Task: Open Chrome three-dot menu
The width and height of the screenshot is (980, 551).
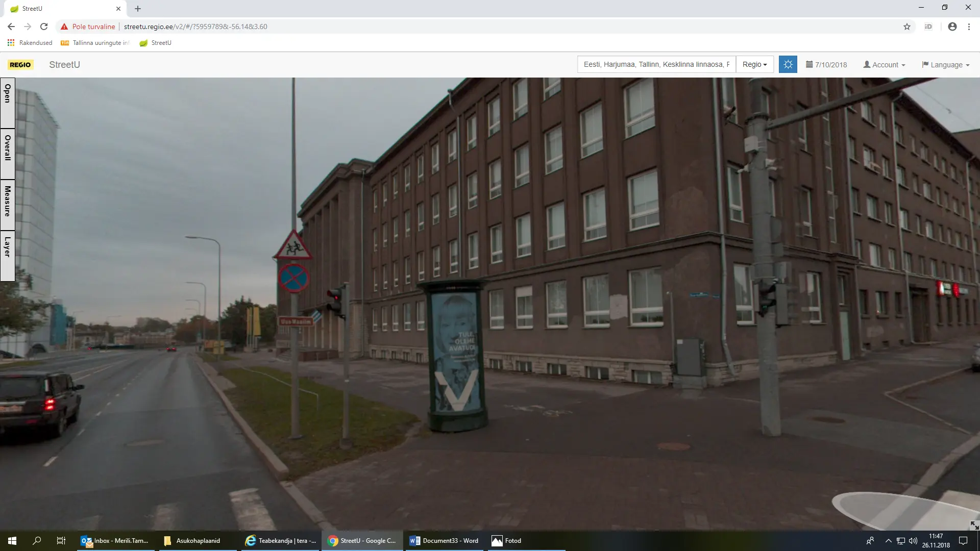Action: coord(969,27)
